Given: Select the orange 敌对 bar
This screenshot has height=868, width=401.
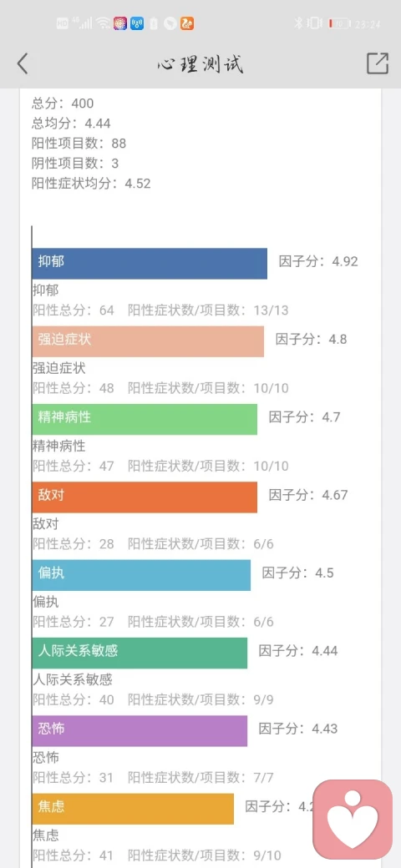Looking at the screenshot, I should pos(145,497).
